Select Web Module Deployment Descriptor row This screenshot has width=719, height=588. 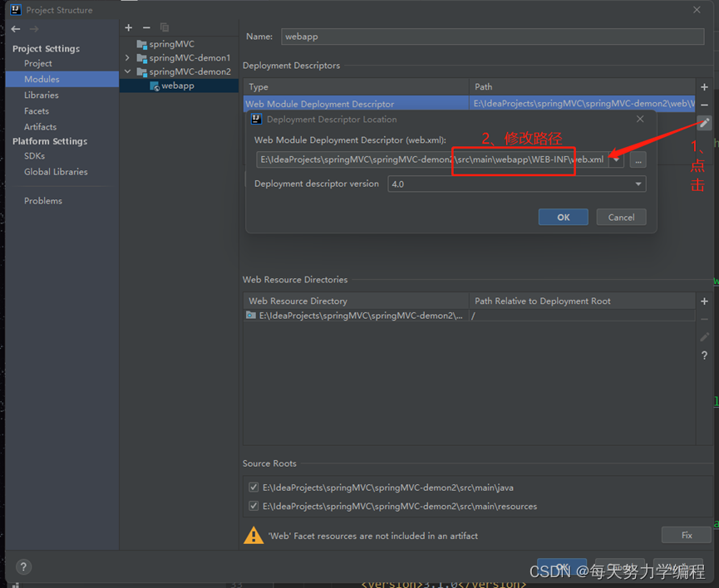pos(469,104)
